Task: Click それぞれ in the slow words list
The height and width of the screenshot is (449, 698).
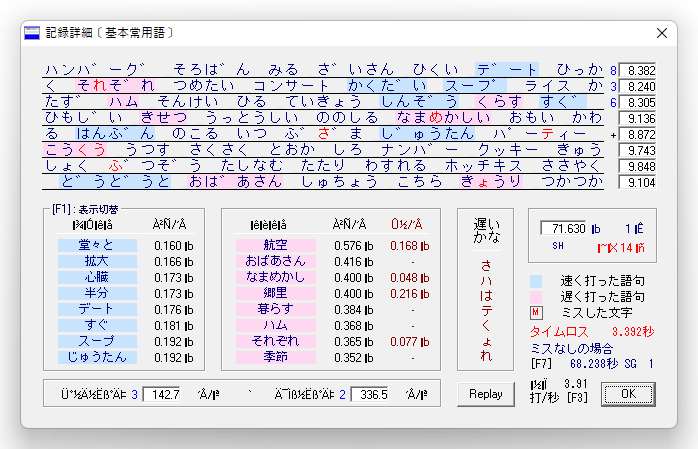Action: tap(276, 341)
